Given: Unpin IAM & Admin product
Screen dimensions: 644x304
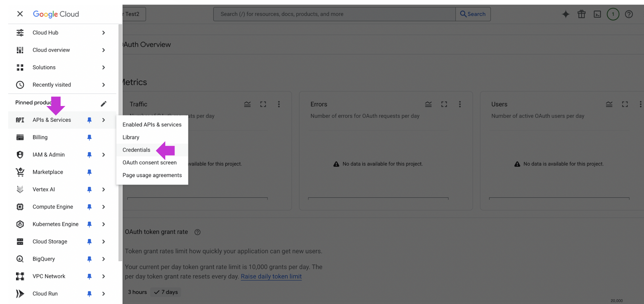Looking at the screenshot, I should point(89,155).
